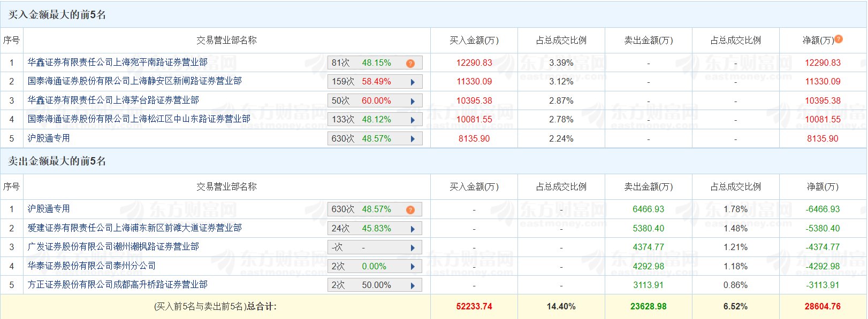This screenshot has height=319, width=868.
Task: Click percentage 1.21% cell
Action: pos(736,247)
